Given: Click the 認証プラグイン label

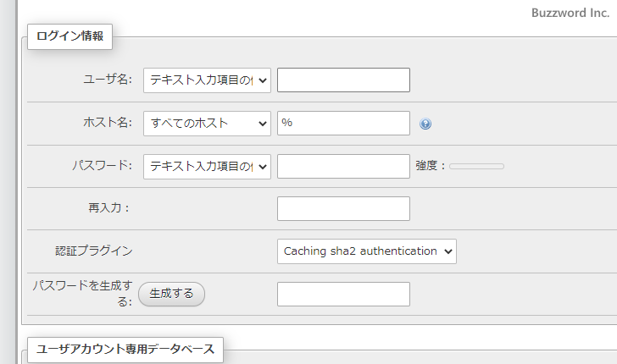Looking at the screenshot, I should tap(94, 251).
